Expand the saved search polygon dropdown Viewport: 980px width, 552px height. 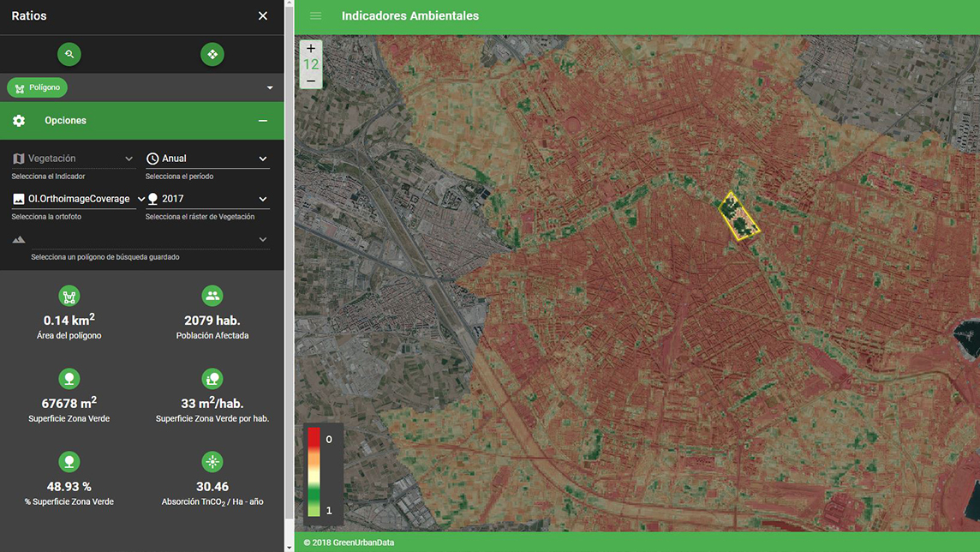click(262, 240)
